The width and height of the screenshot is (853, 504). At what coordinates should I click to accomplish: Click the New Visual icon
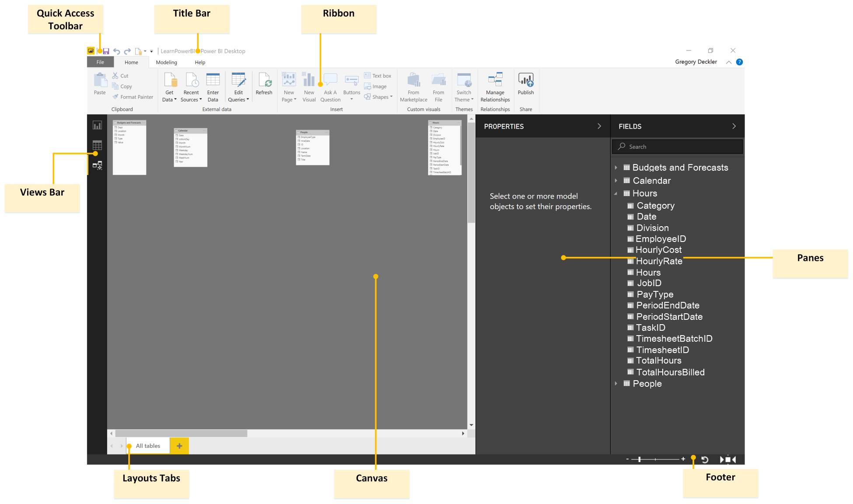309,80
